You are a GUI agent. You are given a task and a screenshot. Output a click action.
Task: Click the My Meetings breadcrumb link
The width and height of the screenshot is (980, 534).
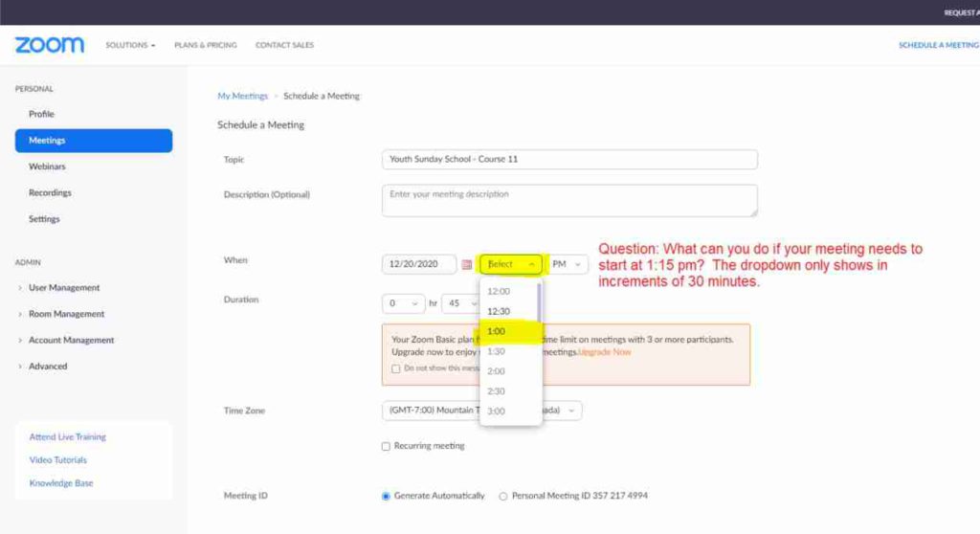click(x=242, y=96)
